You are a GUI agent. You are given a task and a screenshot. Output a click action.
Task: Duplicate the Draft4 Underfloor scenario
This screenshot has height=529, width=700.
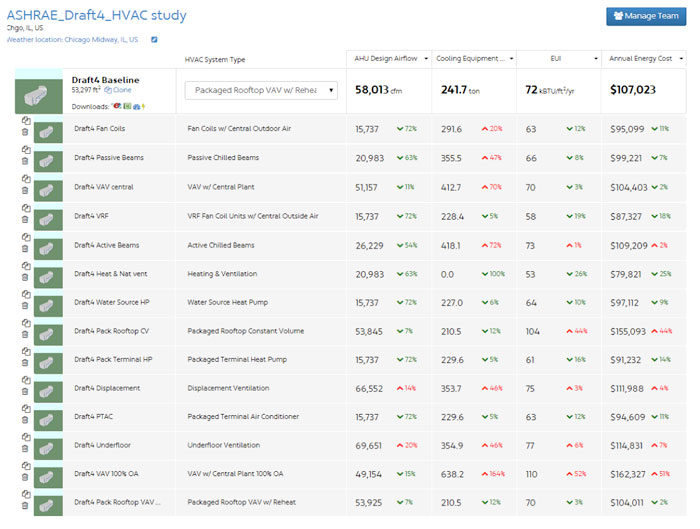coord(25,436)
